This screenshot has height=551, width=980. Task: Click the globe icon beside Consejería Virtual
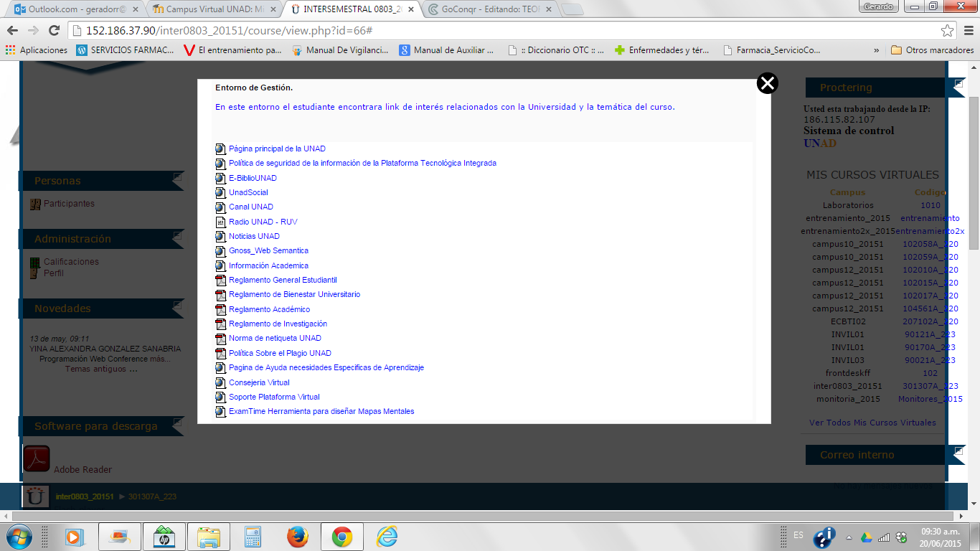tap(221, 383)
